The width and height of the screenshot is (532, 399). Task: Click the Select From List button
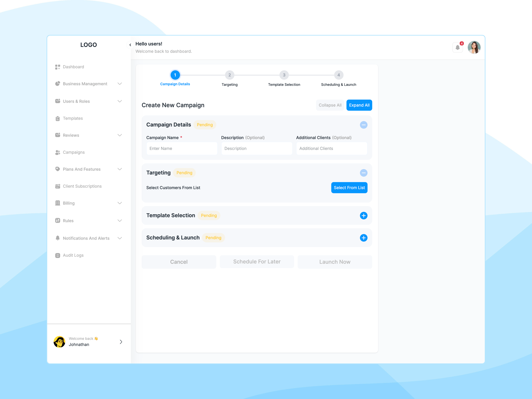[349, 188]
